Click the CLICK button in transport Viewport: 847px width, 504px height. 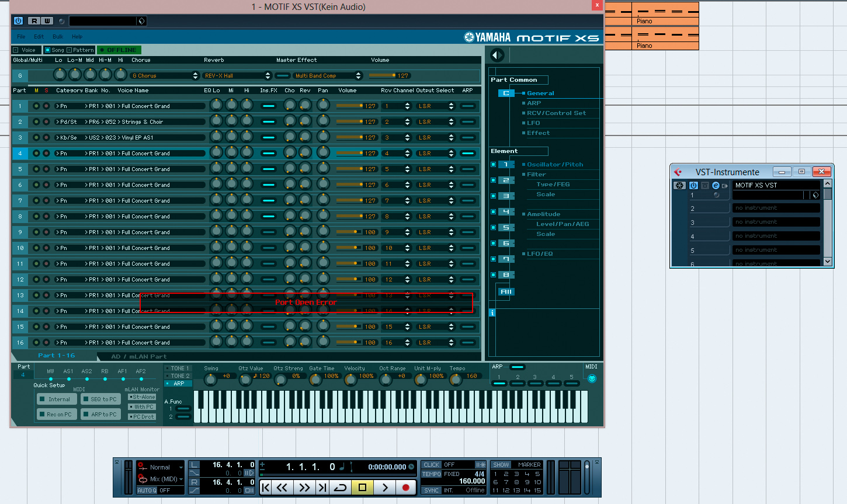[432, 465]
